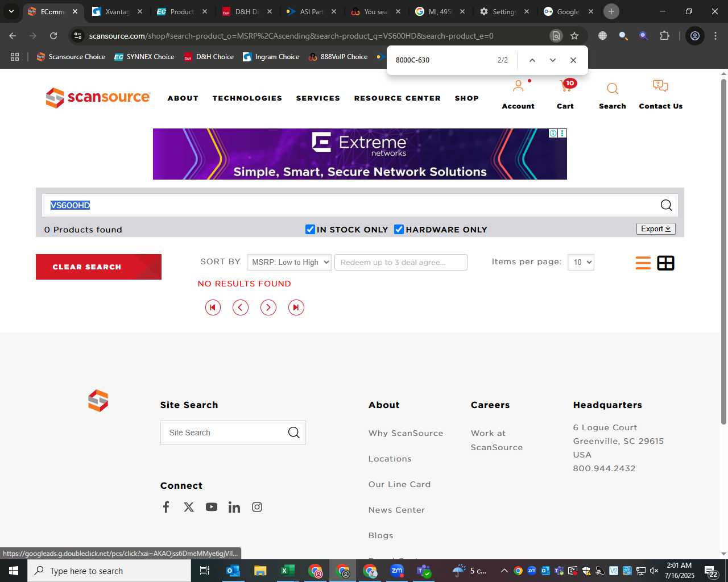This screenshot has height=582, width=728.
Task: Open Chrome profile avatar menu
Action: tap(694, 36)
